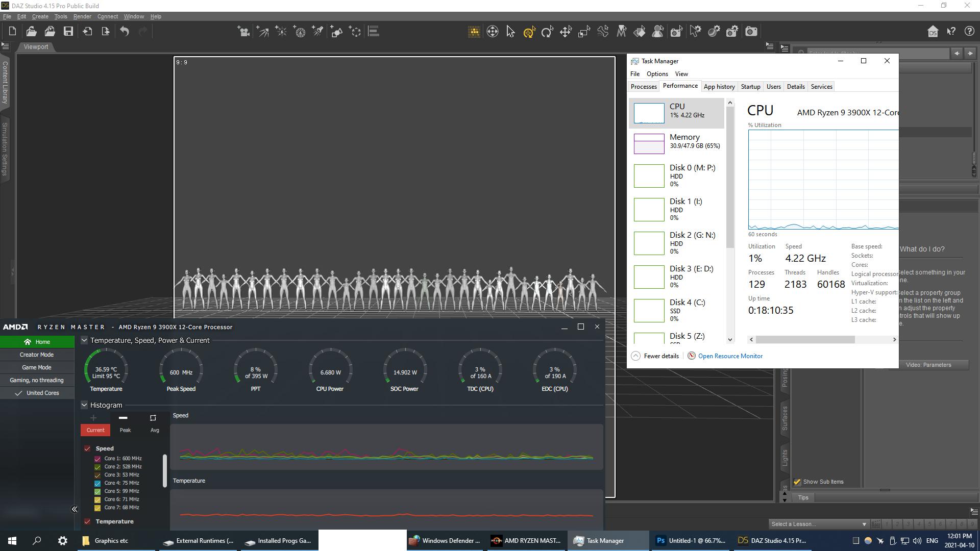This screenshot has height=551, width=980.
Task: Open the DAZ home store icon
Action: [933, 32]
